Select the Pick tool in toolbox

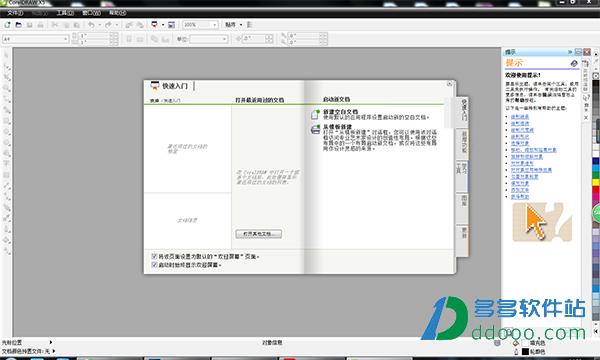(x=7, y=55)
